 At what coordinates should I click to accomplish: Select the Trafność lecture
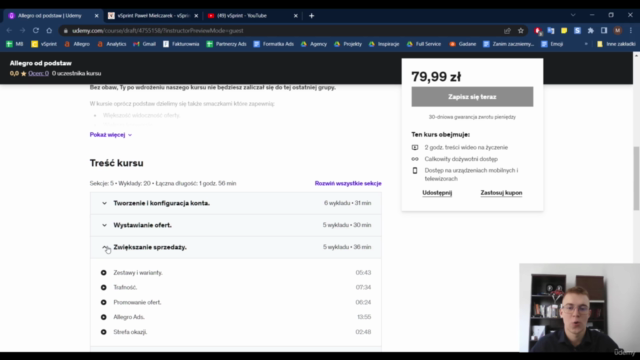coord(125,287)
